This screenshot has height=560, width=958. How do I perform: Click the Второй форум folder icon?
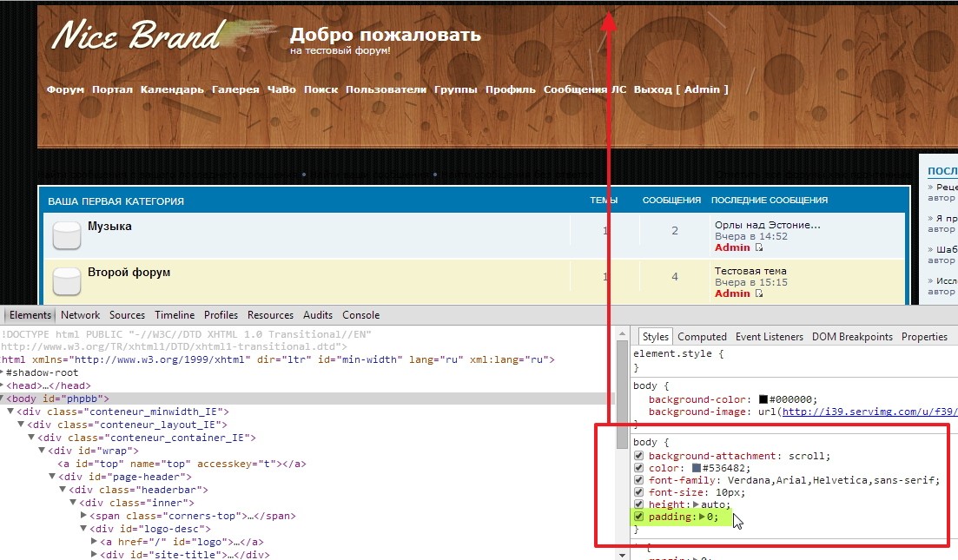67,281
